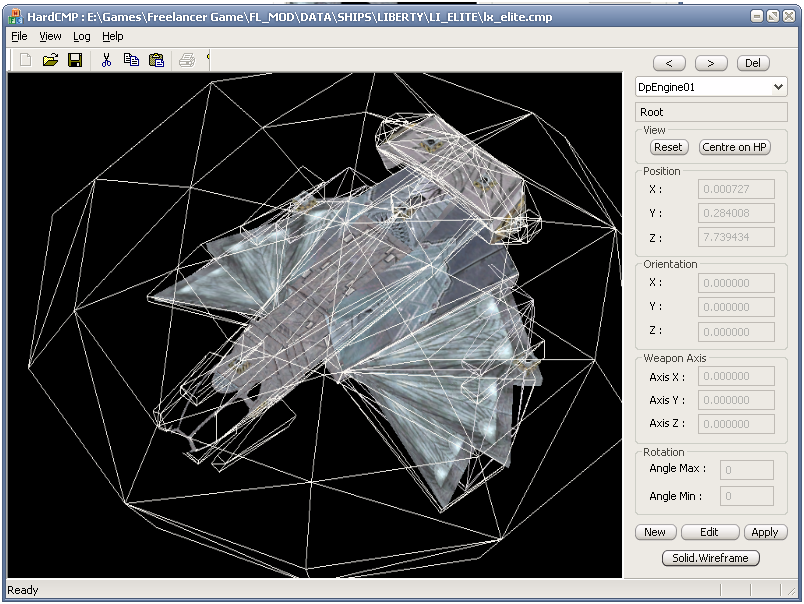The width and height of the screenshot is (804, 604).
Task: Click the Orientation X value field
Action: (736, 283)
